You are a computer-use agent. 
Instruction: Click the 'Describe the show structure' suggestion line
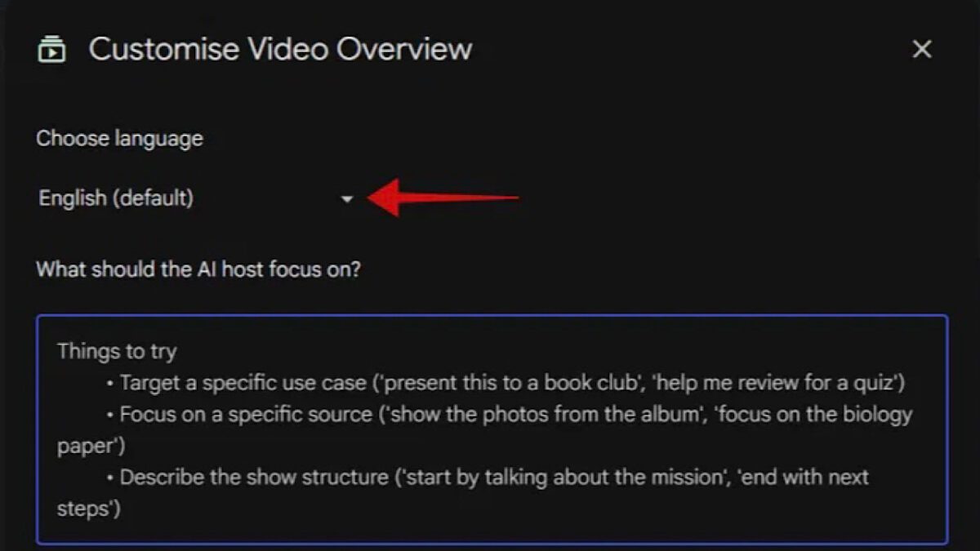click(x=463, y=492)
